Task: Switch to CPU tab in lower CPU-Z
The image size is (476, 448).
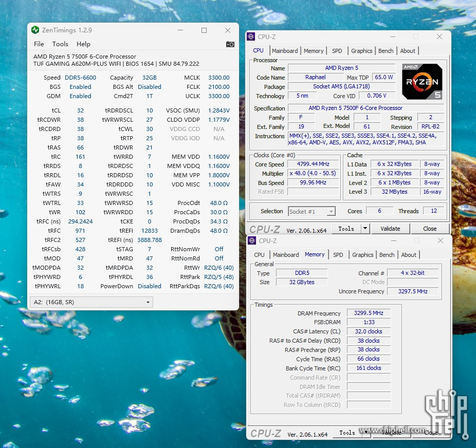Action: [x=259, y=255]
